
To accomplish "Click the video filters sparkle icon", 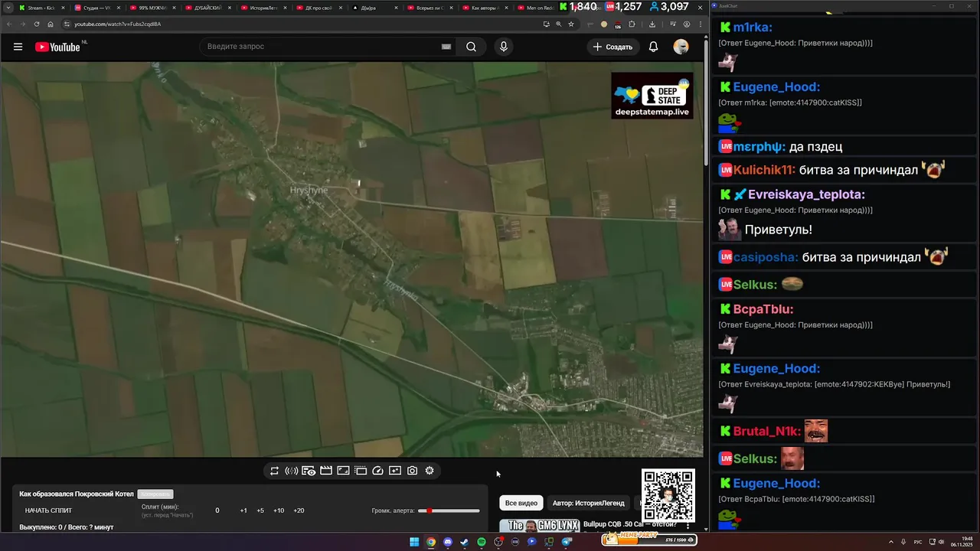I will pyautogui.click(x=395, y=471).
